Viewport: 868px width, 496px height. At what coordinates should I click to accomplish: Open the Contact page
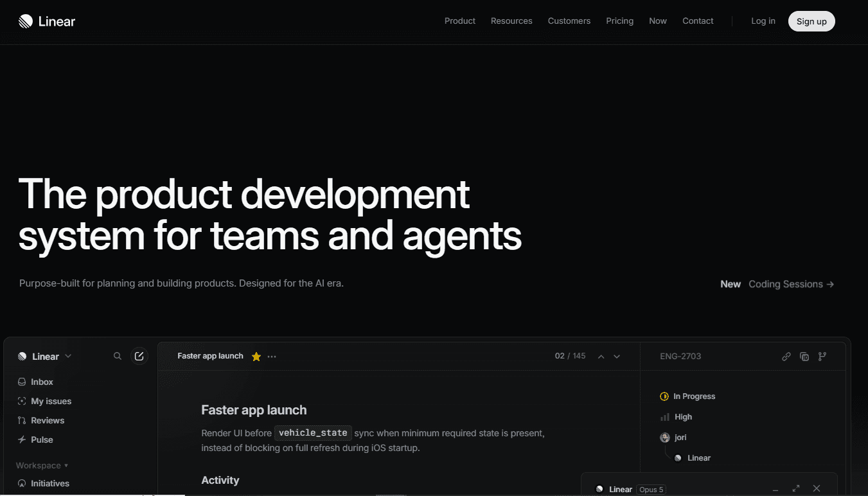click(x=698, y=21)
